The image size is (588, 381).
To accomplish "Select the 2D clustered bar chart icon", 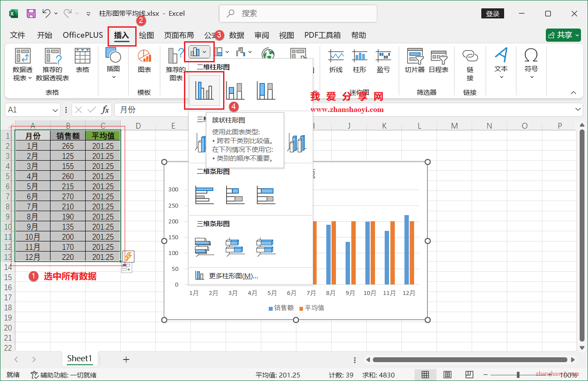I will tap(204, 195).
